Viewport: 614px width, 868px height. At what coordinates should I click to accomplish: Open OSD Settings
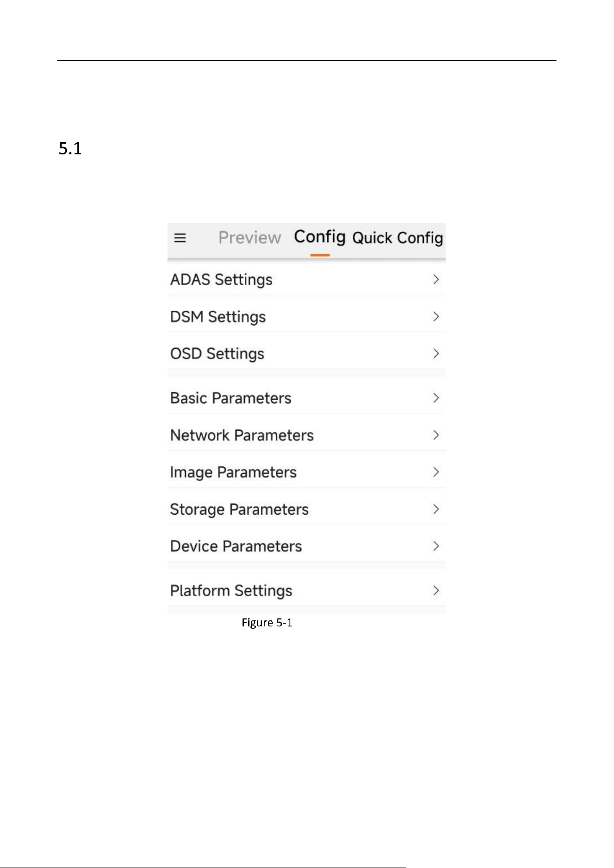(x=307, y=354)
